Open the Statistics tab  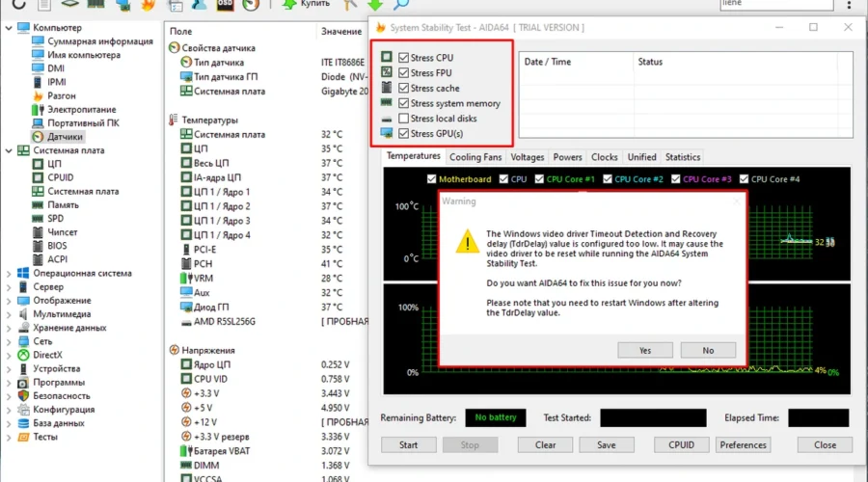(x=683, y=157)
